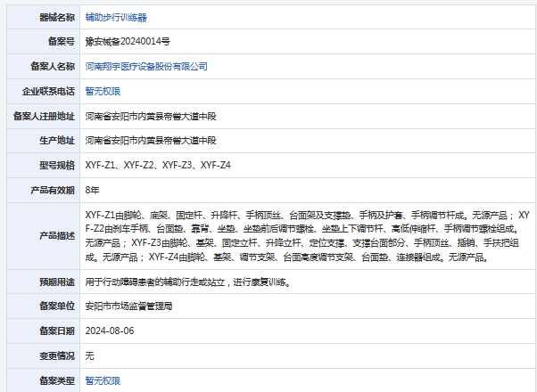Click 暂无权限 link beside 备案类型
The image size is (537, 392).
click(x=103, y=380)
